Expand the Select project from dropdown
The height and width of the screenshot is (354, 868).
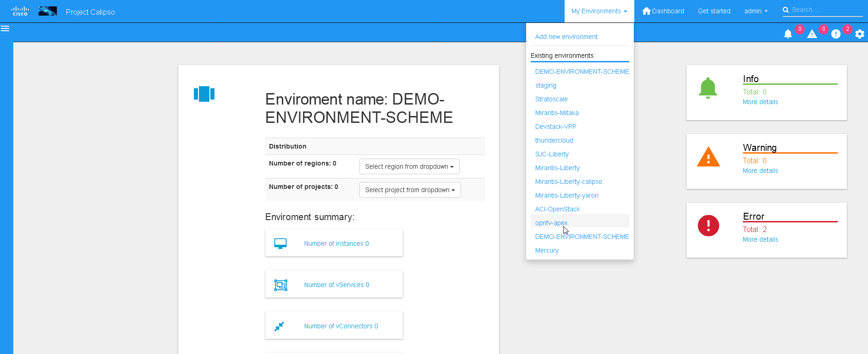[x=410, y=190]
